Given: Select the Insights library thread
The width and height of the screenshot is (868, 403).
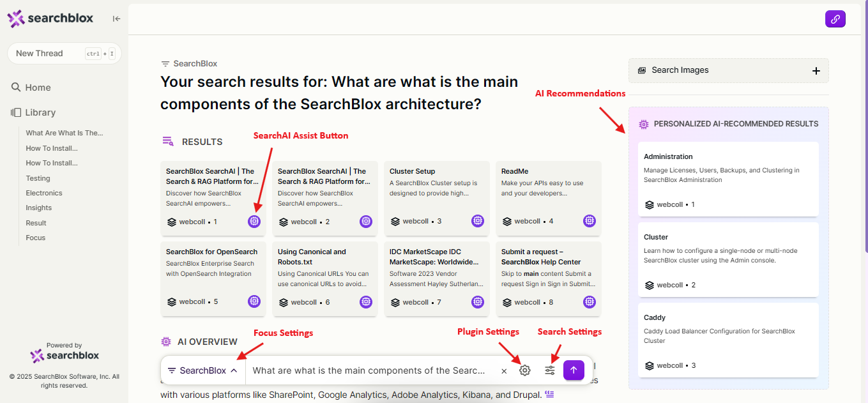Looking at the screenshot, I should [39, 208].
